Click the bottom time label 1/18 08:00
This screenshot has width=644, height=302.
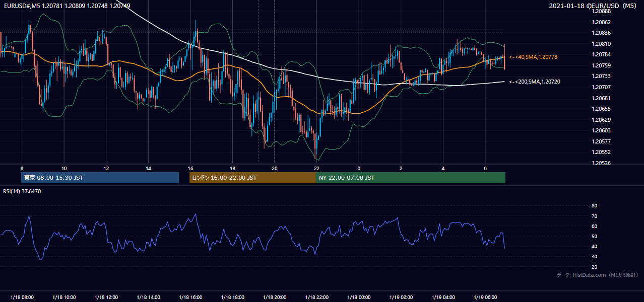[x=22, y=297]
